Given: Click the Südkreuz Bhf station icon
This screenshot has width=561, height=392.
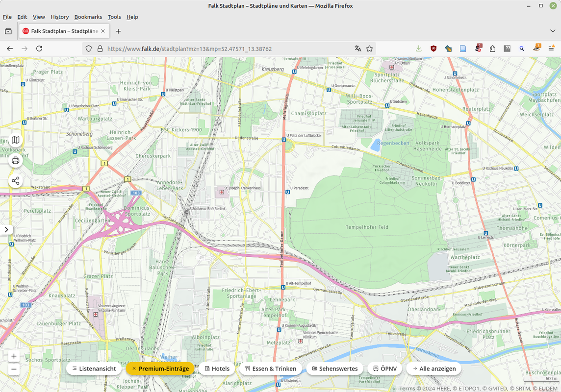Looking at the screenshot, I should click(x=187, y=212).
